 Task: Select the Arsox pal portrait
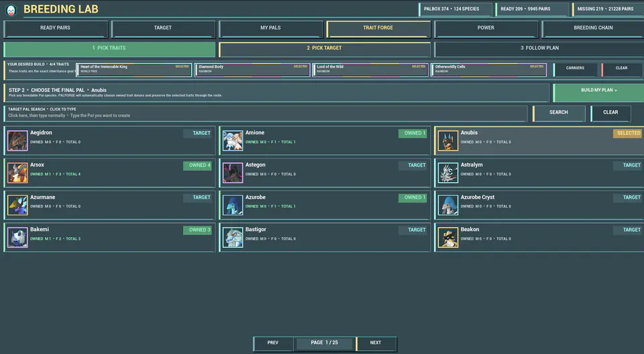(x=17, y=173)
